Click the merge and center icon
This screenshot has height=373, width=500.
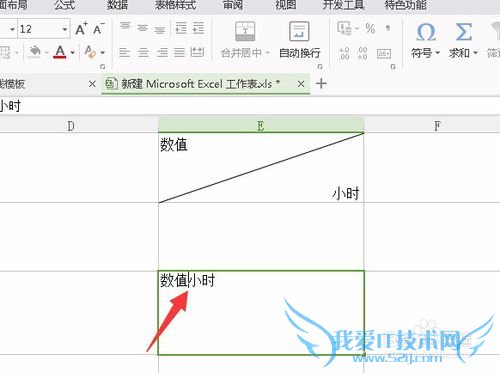[245, 31]
